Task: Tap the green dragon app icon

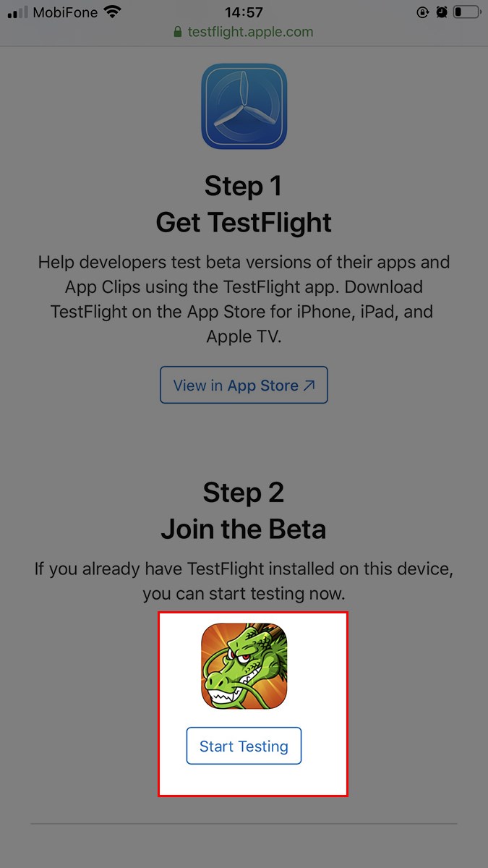Action: point(244,666)
